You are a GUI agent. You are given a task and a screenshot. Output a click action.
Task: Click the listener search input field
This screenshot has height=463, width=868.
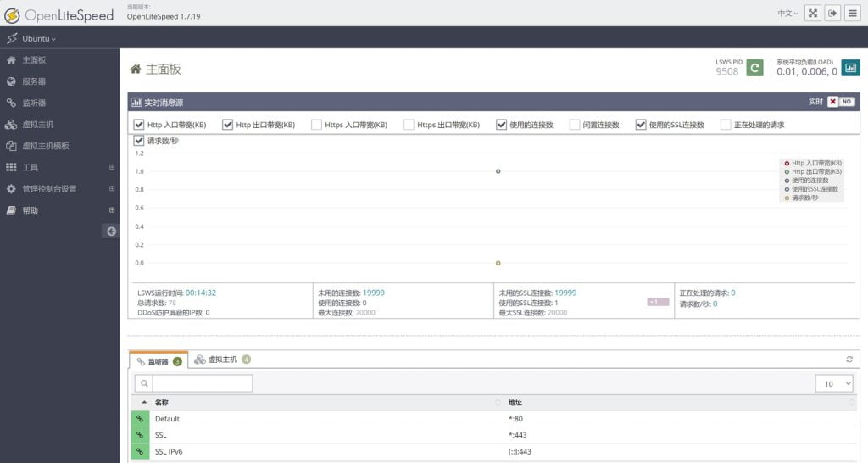(x=202, y=383)
